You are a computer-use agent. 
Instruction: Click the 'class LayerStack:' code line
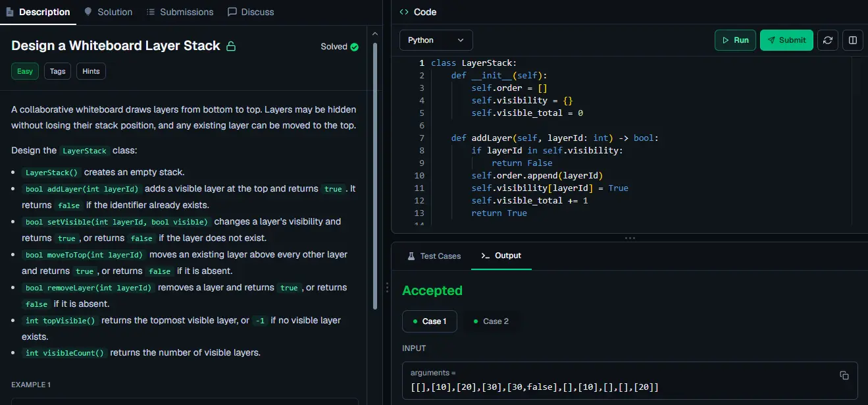pyautogui.click(x=474, y=63)
